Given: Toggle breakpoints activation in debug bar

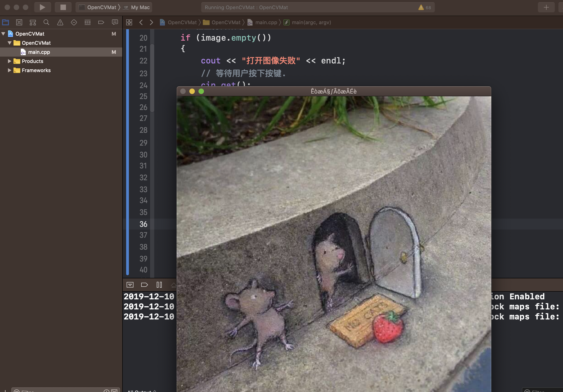Looking at the screenshot, I should 144,285.
